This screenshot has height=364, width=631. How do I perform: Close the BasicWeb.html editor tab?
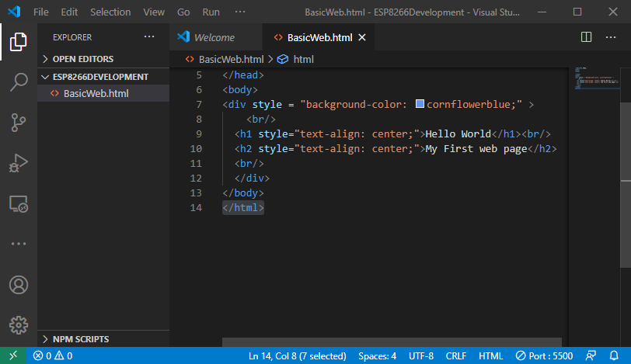click(362, 37)
